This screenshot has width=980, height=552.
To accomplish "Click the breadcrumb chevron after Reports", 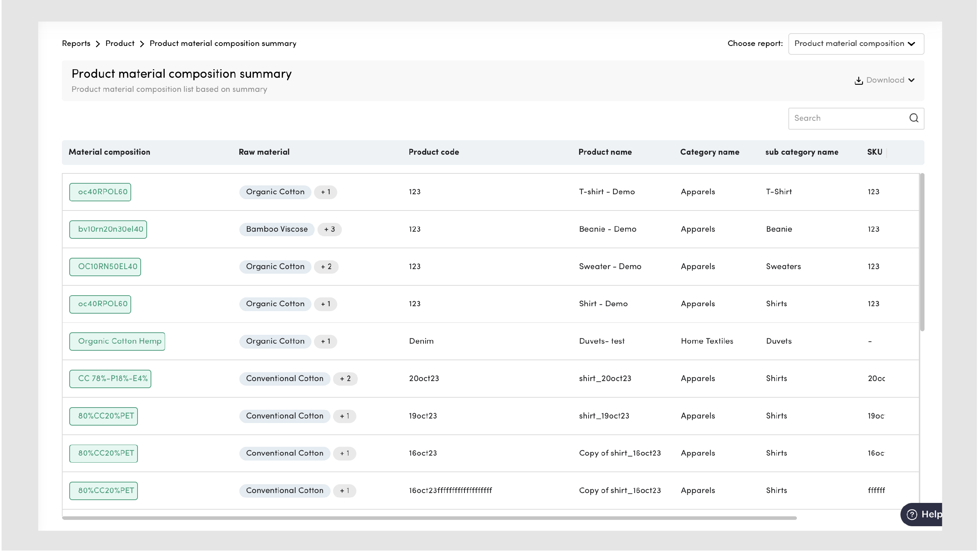I will click(98, 44).
